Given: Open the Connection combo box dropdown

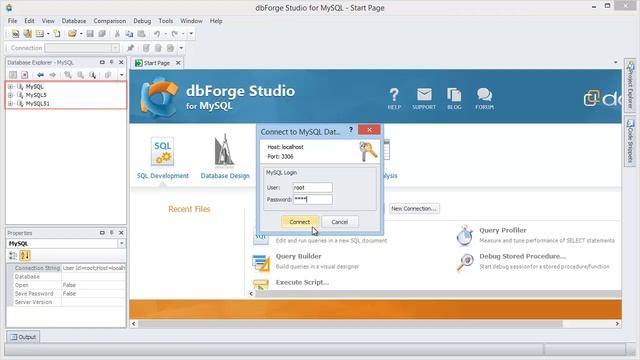Looking at the screenshot, I should pos(115,48).
